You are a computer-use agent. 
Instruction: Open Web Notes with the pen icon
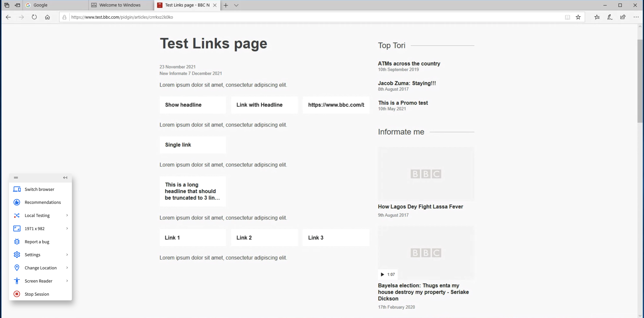(x=610, y=17)
